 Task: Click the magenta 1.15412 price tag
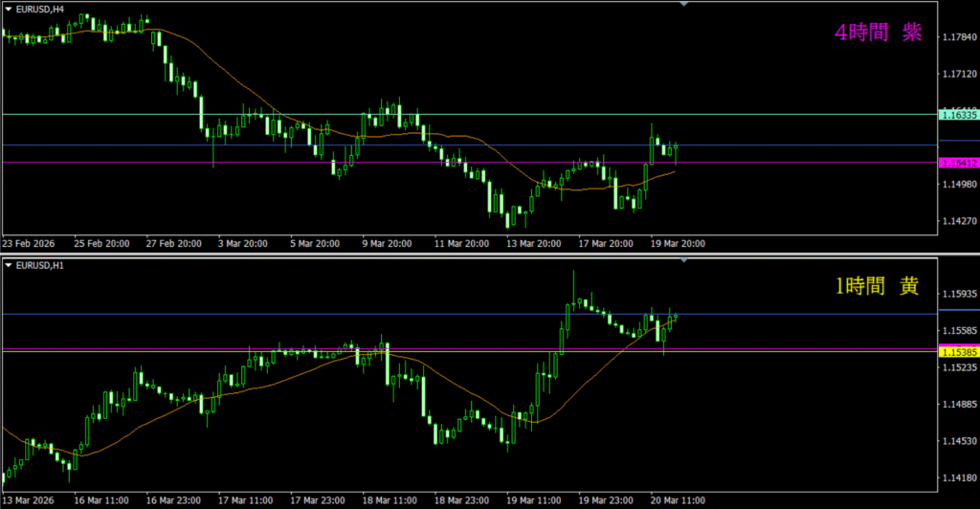point(958,163)
